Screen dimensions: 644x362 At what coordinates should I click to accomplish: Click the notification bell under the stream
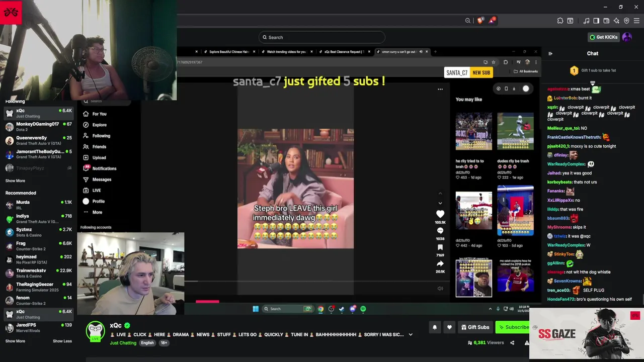(435, 327)
